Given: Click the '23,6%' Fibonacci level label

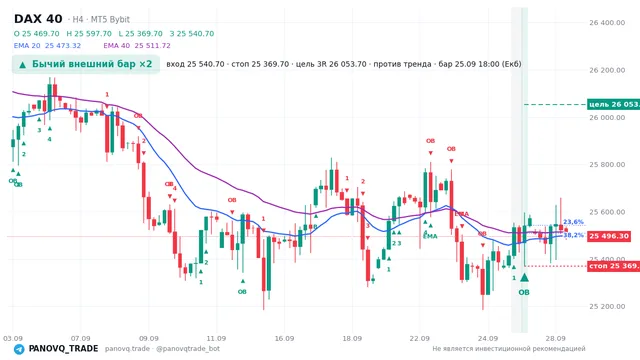Looking at the screenshot, I should (x=573, y=222).
